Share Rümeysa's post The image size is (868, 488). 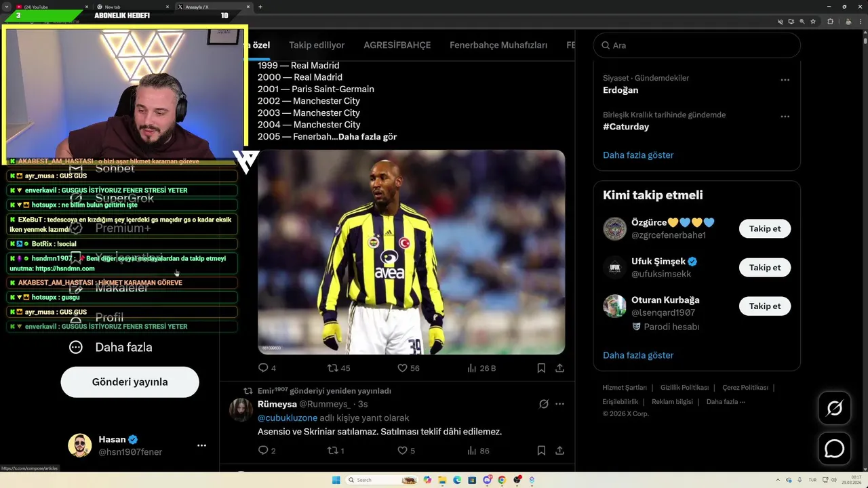559,450
